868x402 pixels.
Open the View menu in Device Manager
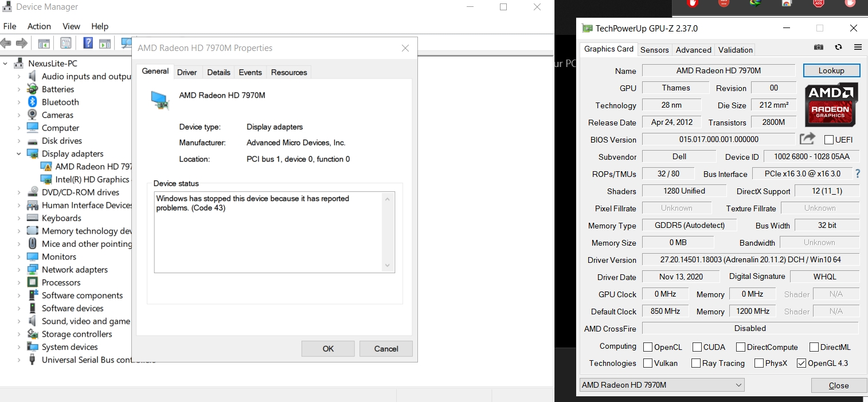[71, 26]
